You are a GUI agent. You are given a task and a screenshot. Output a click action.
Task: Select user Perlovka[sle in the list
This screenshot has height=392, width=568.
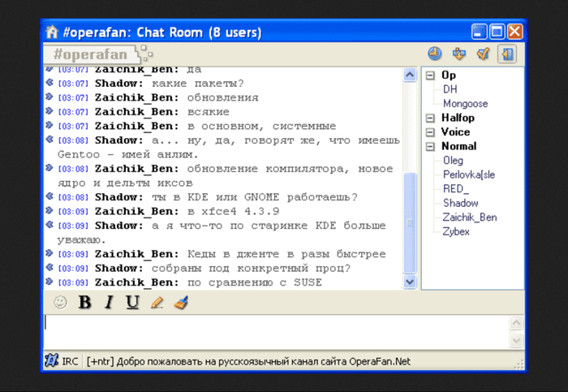469,174
